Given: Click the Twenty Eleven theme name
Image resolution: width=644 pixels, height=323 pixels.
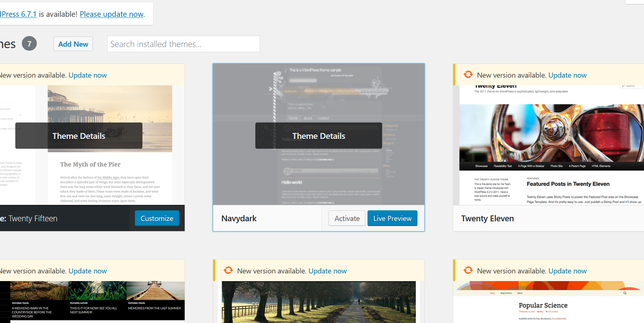Looking at the screenshot, I should 487,218.
